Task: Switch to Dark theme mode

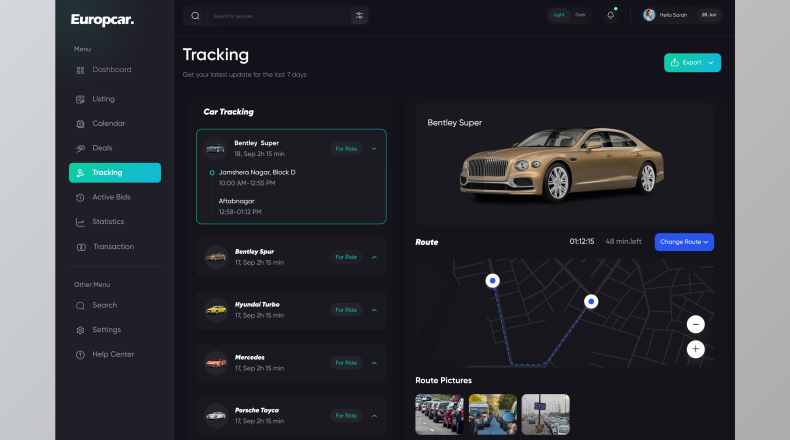Action: coord(581,15)
